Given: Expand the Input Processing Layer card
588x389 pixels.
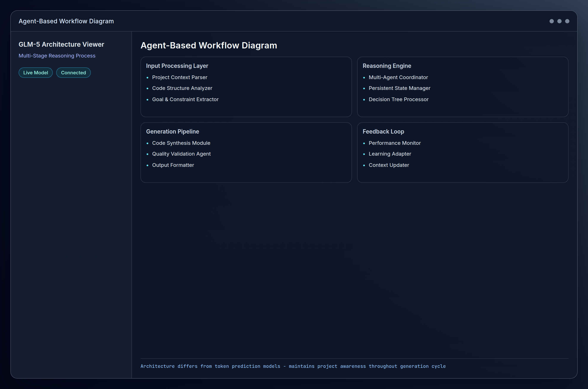Looking at the screenshot, I should click(x=177, y=66).
